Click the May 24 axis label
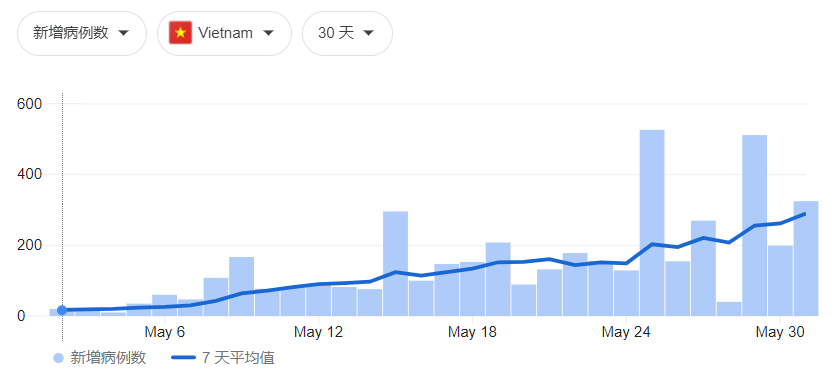The height and width of the screenshot is (375, 840). tap(626, 333)
